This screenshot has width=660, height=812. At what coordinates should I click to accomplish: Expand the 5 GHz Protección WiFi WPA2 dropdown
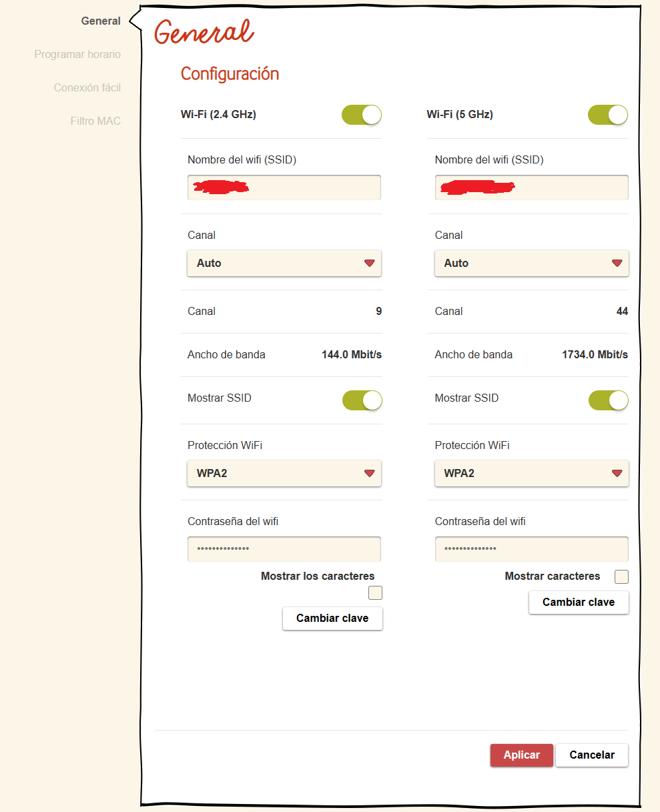pyautogui.click(x=532, y=473)
